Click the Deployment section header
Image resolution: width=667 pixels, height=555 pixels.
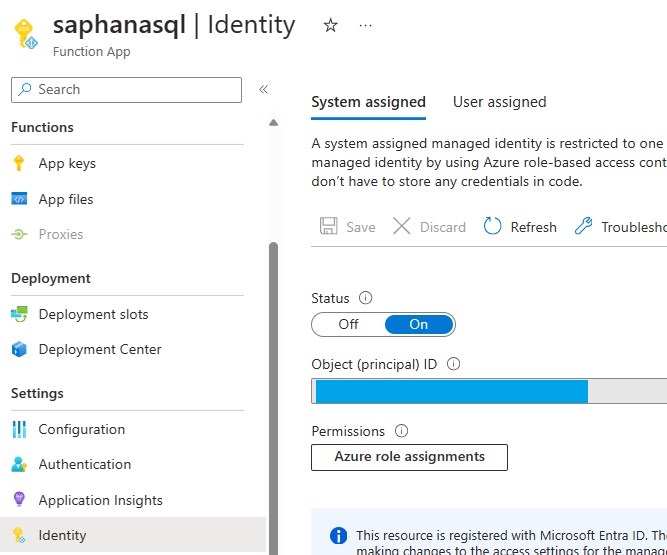[x=51, y=279]
